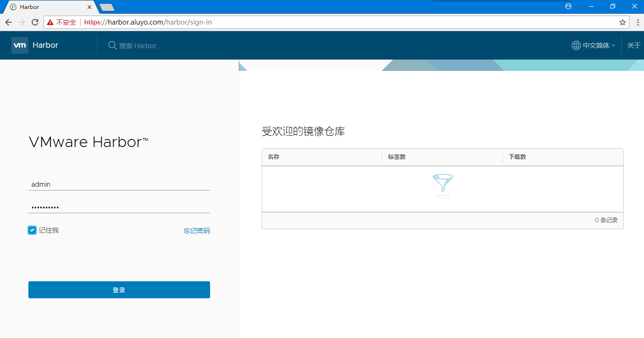
Task: Expand the 中文简体 language dropdown
Action: point(599,45)
